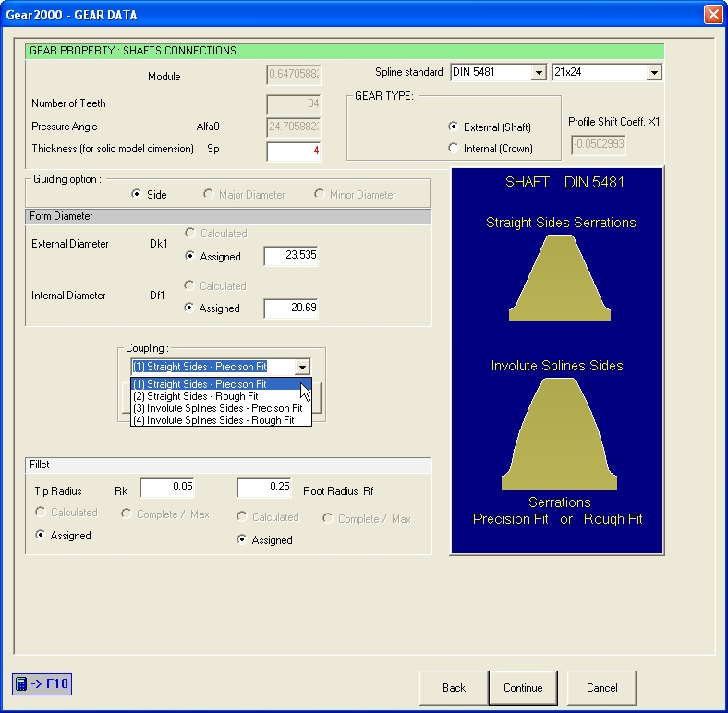Choose Minor Diameter guiding option

pos(355,194)
